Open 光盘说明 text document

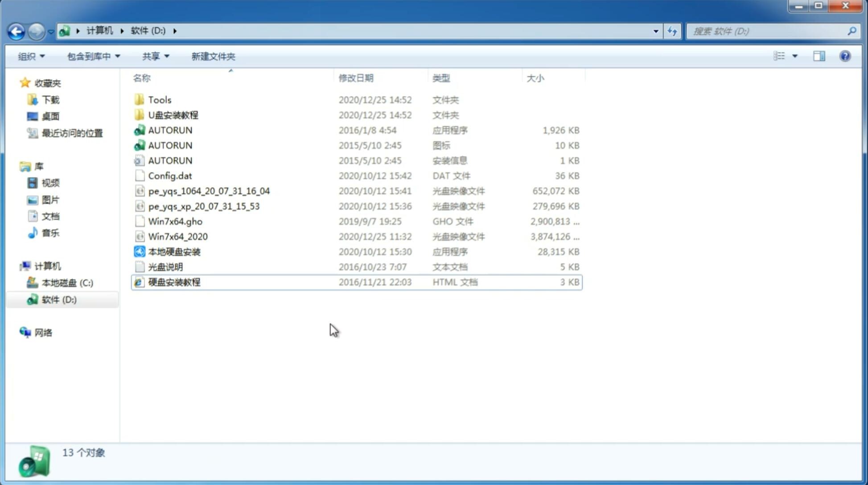pos(165,266)
